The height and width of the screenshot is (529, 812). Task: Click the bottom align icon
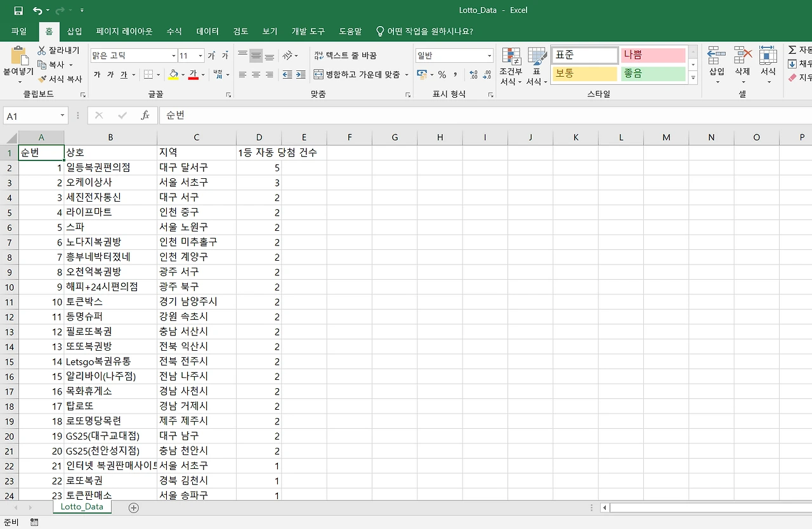pyautogui.click(x=270, y=56)
